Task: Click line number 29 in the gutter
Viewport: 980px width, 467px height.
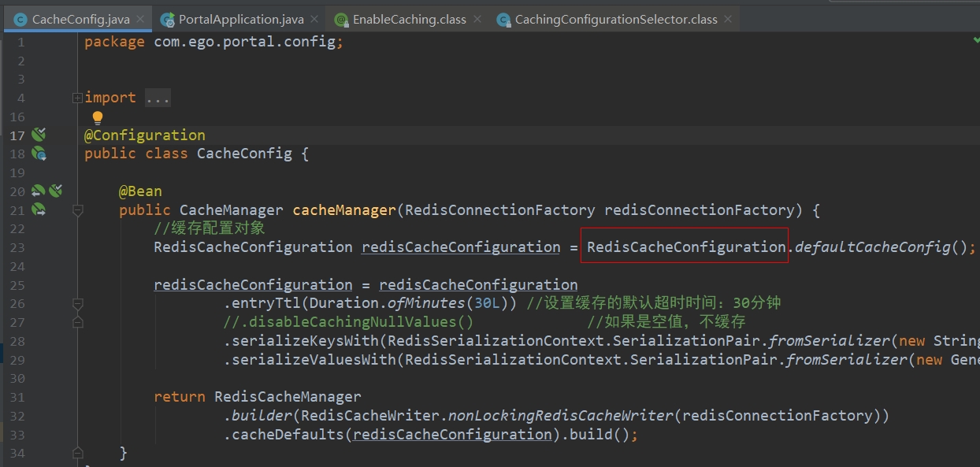Action: 17,360
